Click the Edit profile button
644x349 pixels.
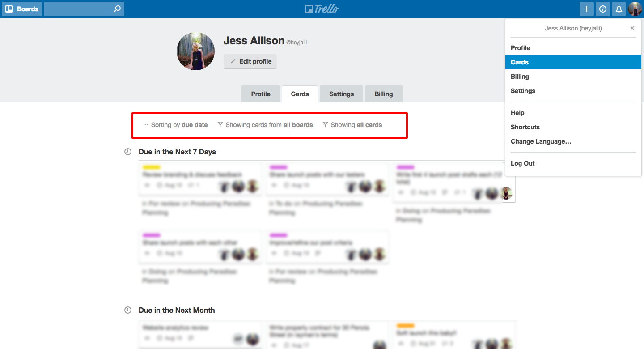coord(250,61)
